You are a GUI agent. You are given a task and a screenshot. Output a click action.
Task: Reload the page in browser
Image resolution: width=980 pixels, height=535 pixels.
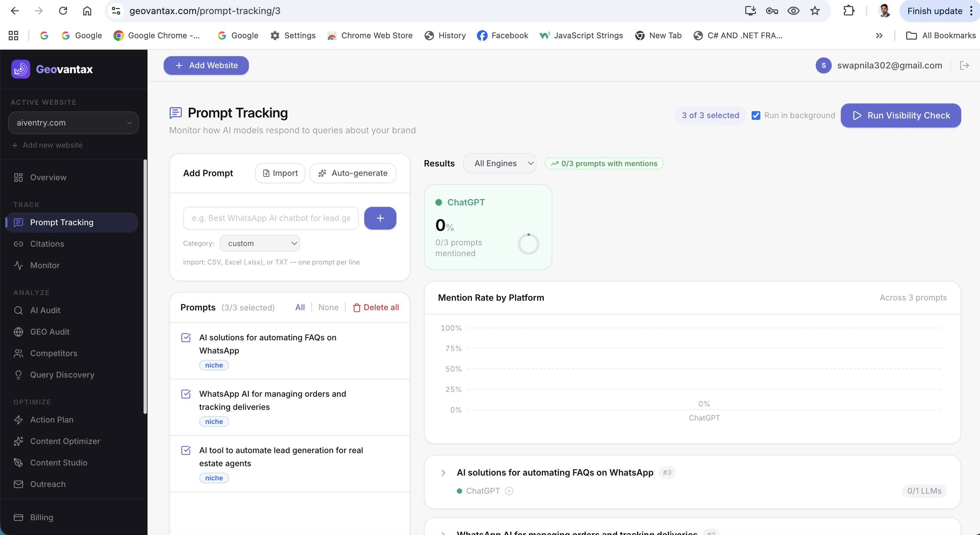tap(63, 11)
